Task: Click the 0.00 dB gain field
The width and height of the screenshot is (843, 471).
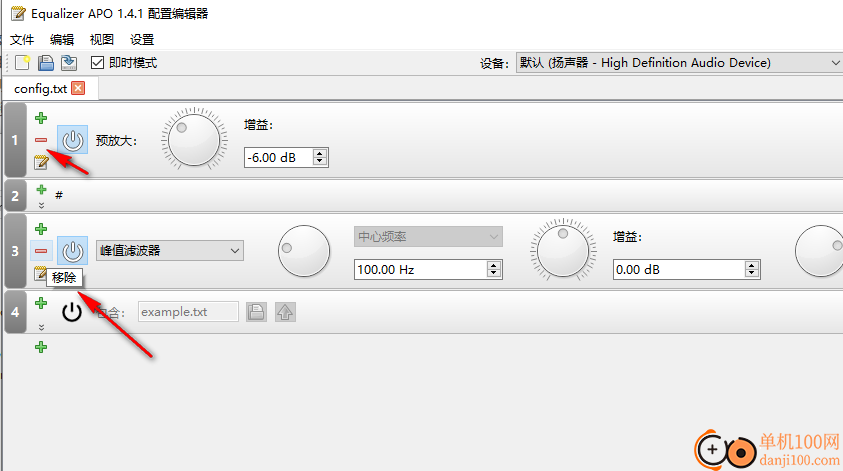Action: tap(679, 269)
